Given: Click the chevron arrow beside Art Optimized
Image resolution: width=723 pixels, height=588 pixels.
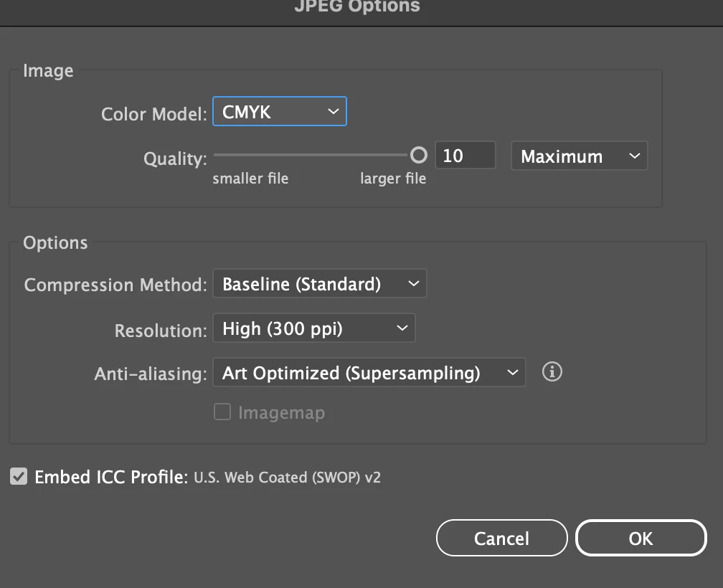Looking at the screenshot, I should [513, 372].
